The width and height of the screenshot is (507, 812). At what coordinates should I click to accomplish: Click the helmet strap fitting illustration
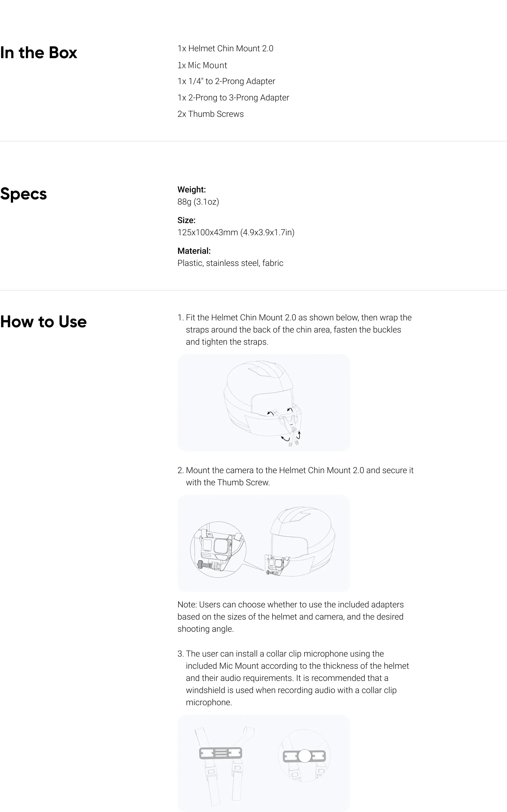coord(264,403)
